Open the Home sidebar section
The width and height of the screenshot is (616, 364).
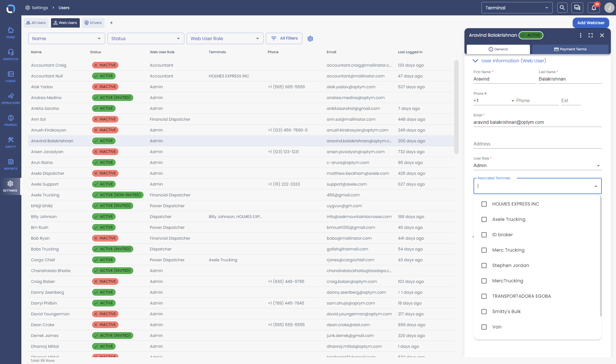pyautogui.click(x=11, y=33)
